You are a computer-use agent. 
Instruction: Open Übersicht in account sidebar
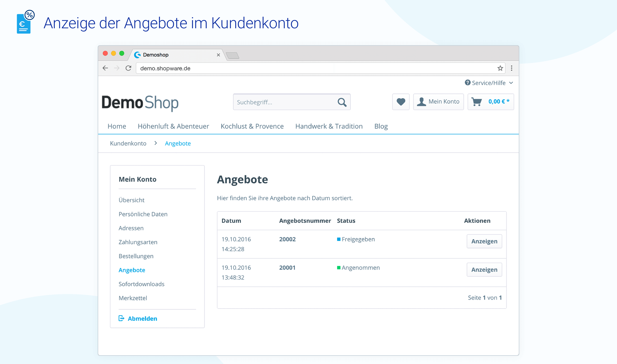(x=131, y=200)
